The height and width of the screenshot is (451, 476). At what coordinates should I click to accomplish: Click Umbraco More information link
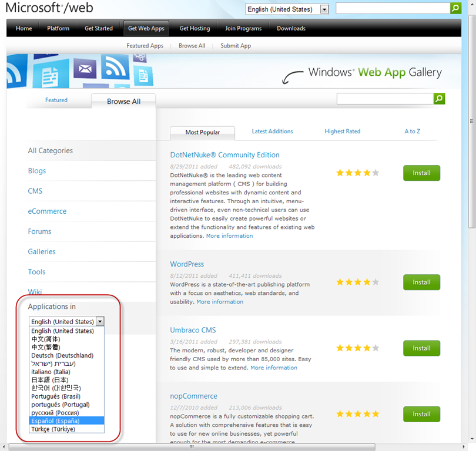tap(274, 368)
